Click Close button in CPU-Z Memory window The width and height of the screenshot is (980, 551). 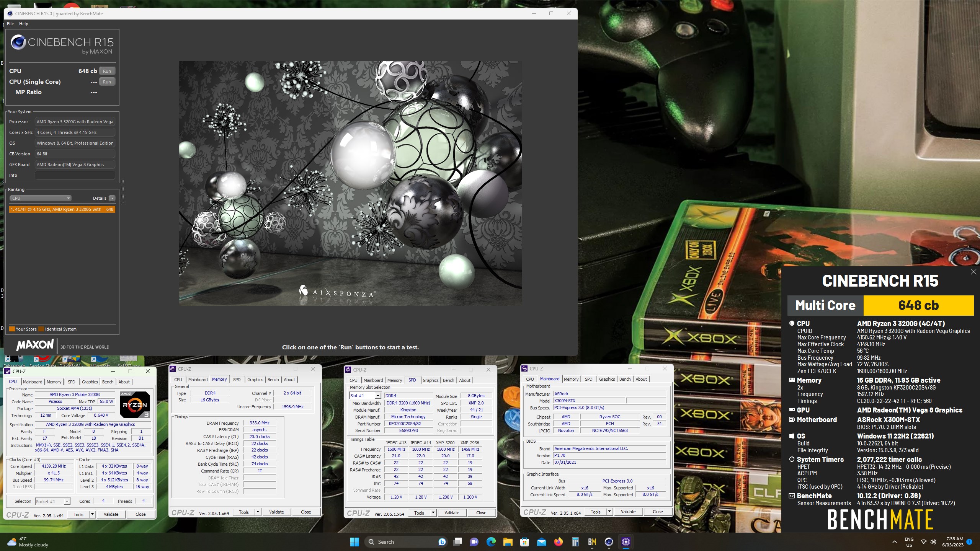pos(306,512)
